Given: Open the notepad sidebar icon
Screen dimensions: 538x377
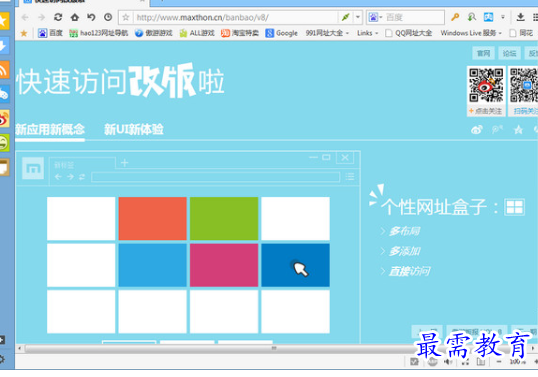Looking at the screenshot, I should [x=4, y=168].
